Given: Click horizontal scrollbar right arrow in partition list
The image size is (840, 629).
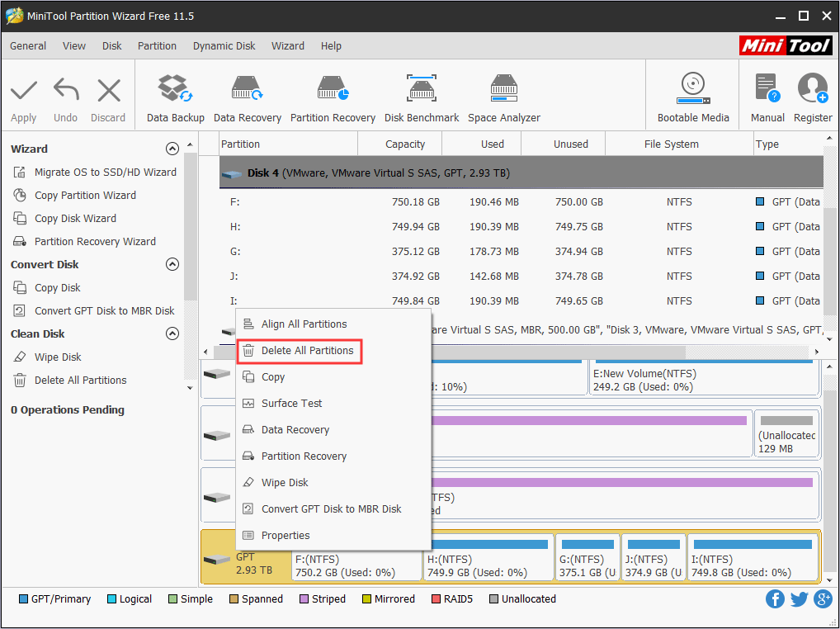Looking at the screenshot, I should [x=816, y=352].
